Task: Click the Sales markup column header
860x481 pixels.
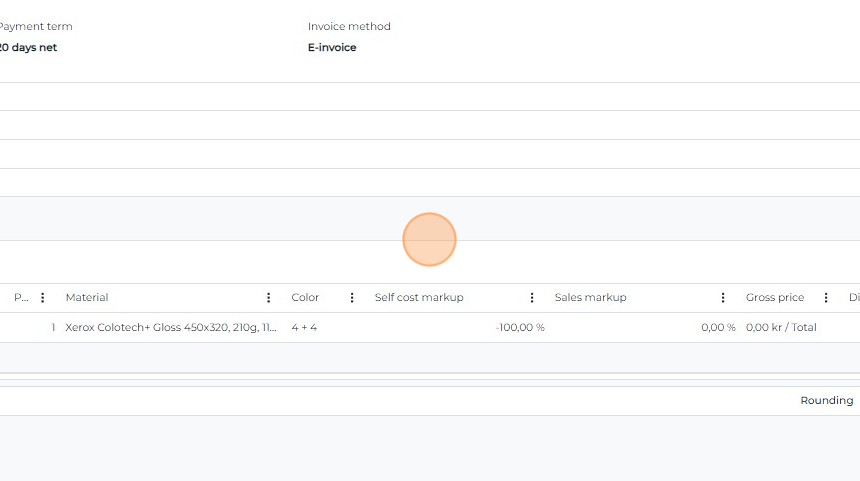Action: click(590, 298)
